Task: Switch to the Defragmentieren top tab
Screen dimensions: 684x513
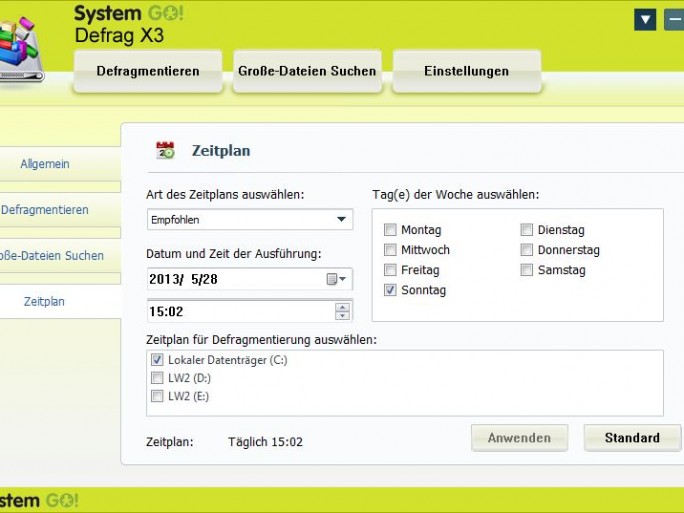Action: point(148,71)
